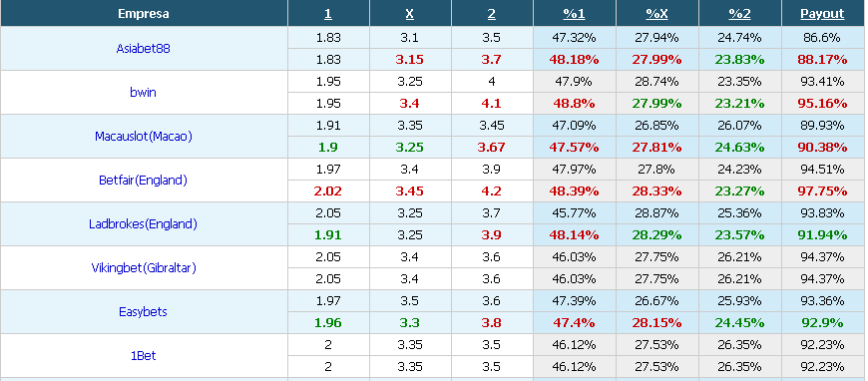The width and height of the screenshot is (868, 381).
Task: Select Betfair's red 97.75% payout cell
Action: 823,191
